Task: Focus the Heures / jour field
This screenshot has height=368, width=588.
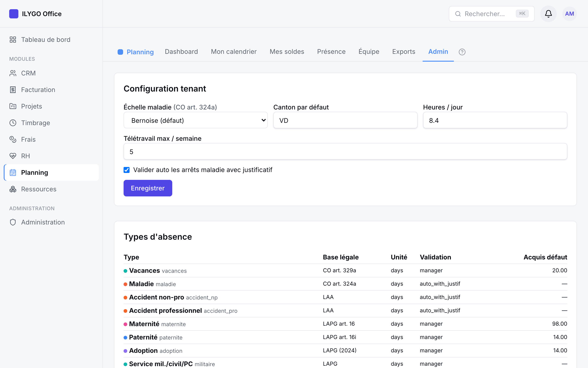Action: (495, 120)
